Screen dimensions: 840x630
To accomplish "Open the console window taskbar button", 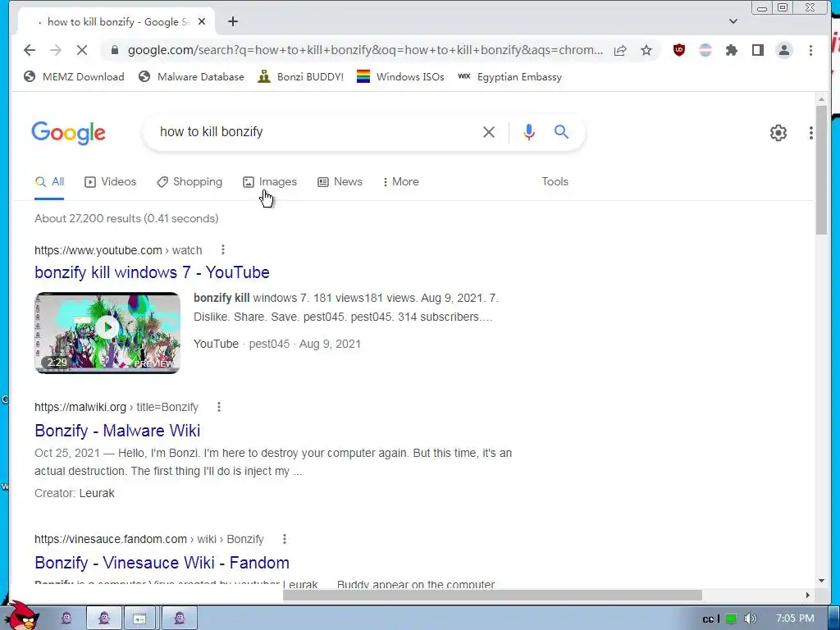I will (x=139, y=619).
